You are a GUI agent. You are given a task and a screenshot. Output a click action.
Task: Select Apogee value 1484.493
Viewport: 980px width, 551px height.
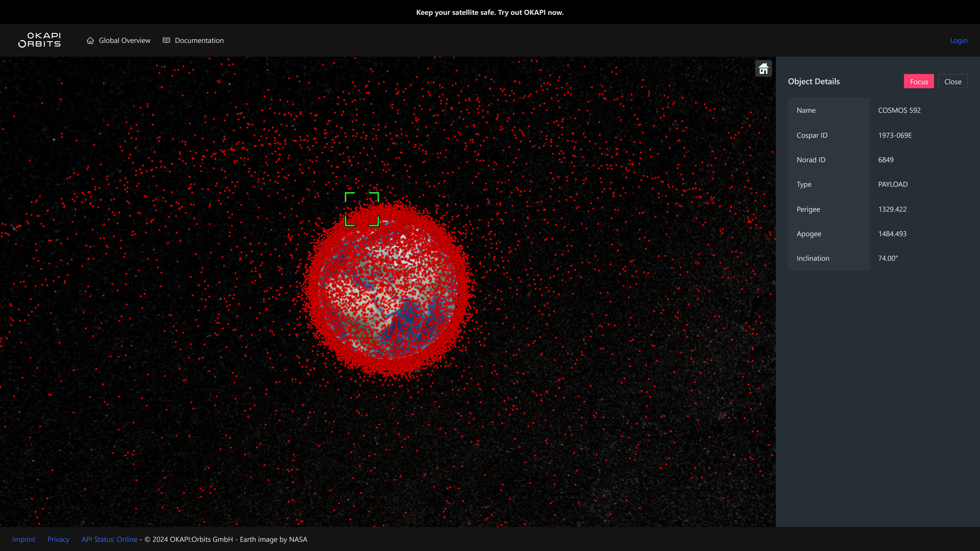(x=892, y=234)
